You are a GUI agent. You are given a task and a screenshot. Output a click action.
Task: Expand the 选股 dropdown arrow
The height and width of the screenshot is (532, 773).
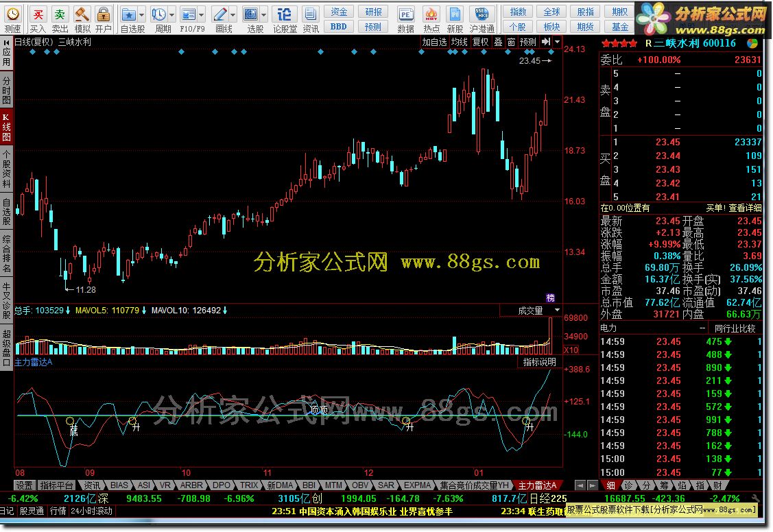pyautogui.click(x=264, y=14)
